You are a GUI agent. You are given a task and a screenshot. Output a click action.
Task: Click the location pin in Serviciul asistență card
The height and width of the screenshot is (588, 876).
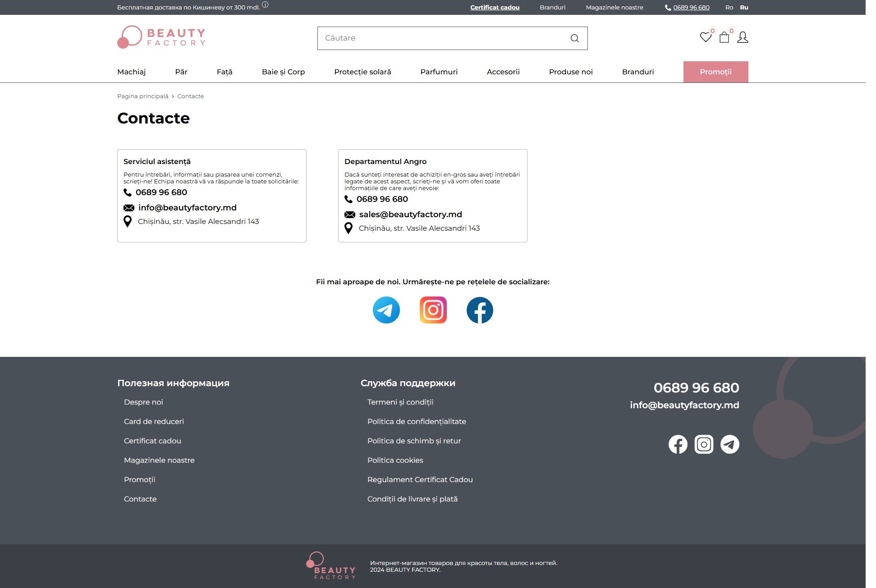tap(128, 222)
